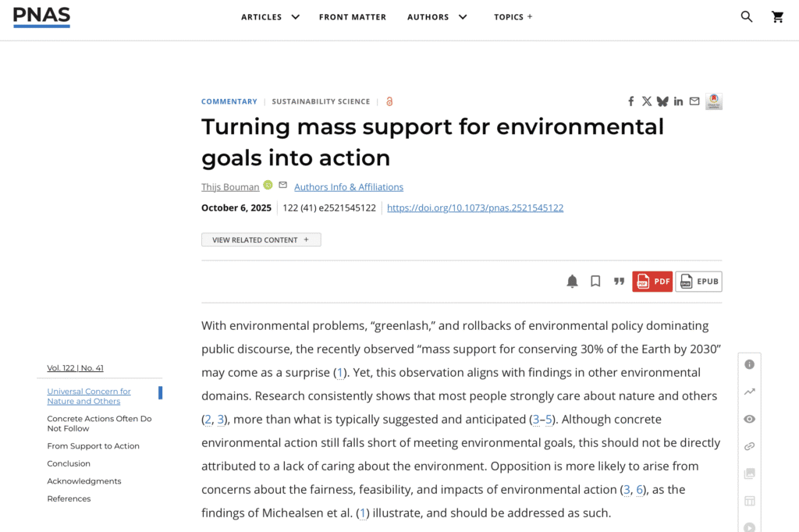The image size is (799, 532).
Task: Toggle the eye icon in side rail
Action: click(x=749, y=419)
